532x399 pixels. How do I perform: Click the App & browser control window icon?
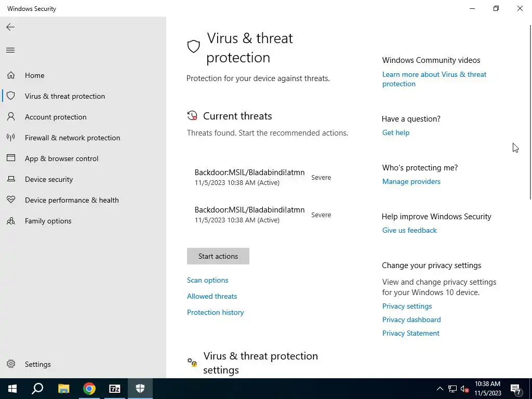[x=11, y=158]
